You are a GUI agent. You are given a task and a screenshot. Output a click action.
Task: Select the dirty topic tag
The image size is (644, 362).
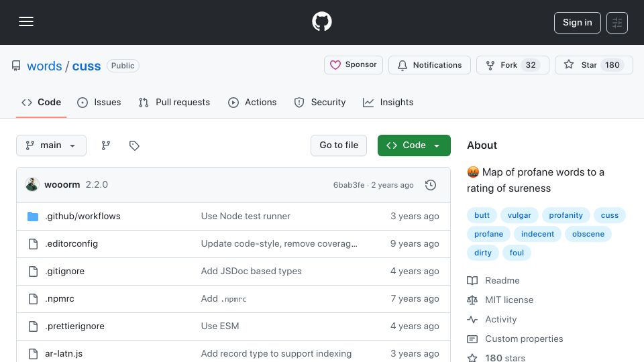coord(482,253)
